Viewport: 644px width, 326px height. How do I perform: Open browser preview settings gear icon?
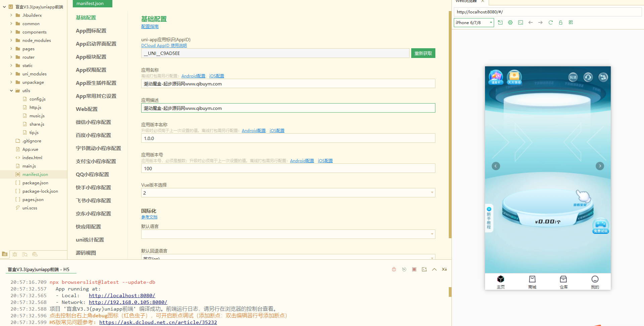pyautogui.click(x=510, y=22)
